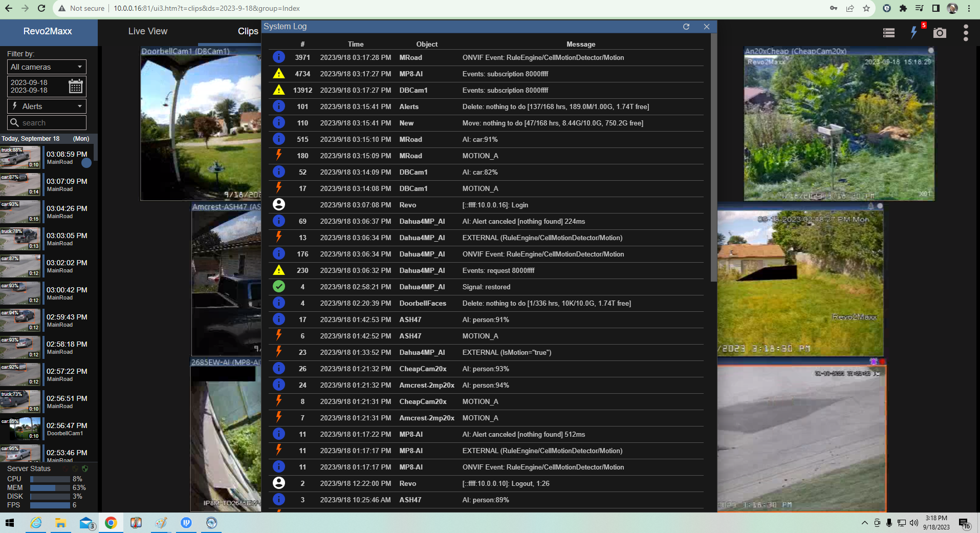Select the An20xCheap camera feed

pos(839,123)
